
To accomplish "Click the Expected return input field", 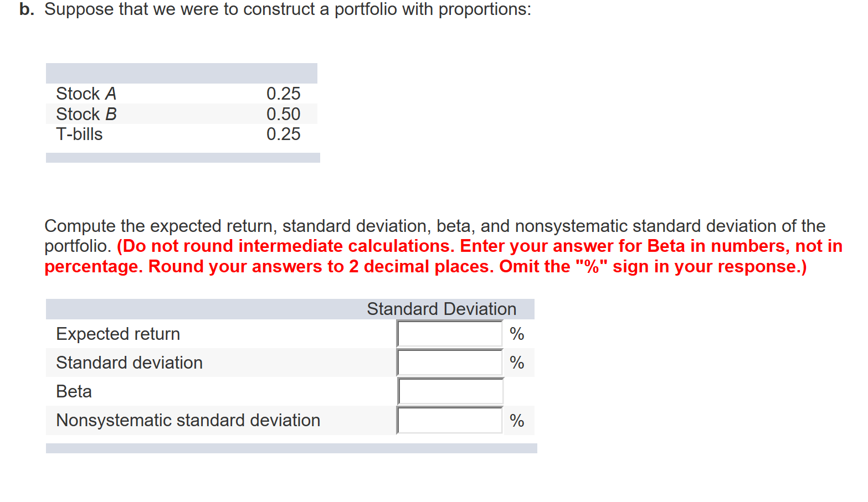I will (x=449, y=333).
